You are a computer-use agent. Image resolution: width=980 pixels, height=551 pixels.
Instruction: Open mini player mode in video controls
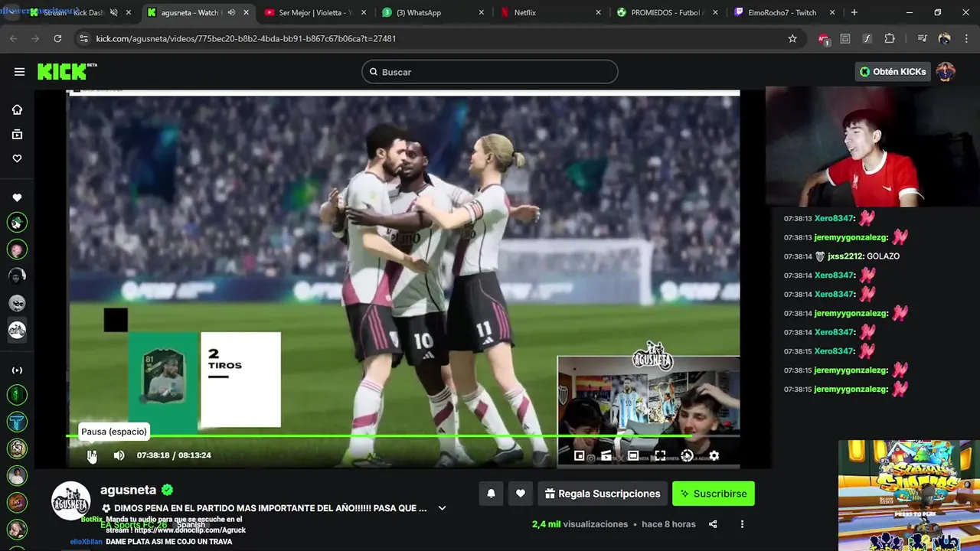pyautogui.click(x=580, y=455)
